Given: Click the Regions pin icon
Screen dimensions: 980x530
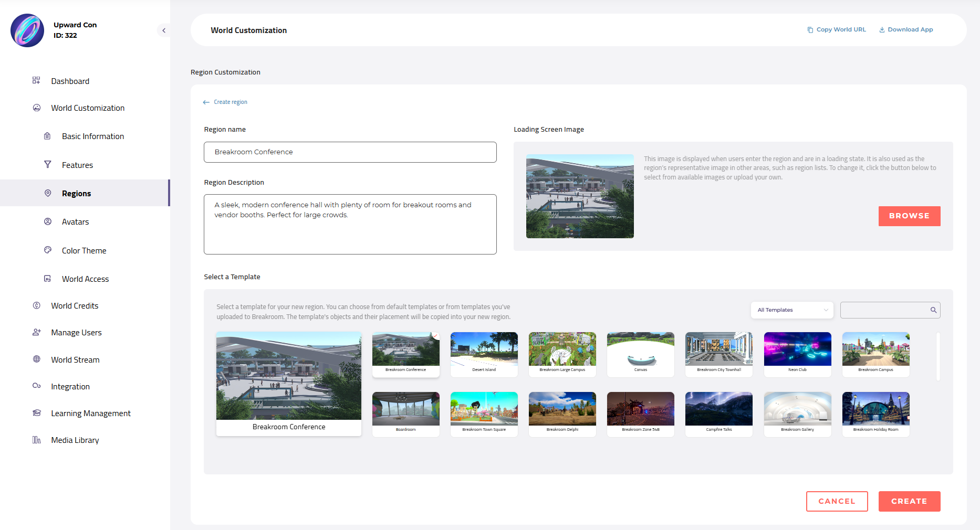Looking at the screenshot, I should point(48,193).
